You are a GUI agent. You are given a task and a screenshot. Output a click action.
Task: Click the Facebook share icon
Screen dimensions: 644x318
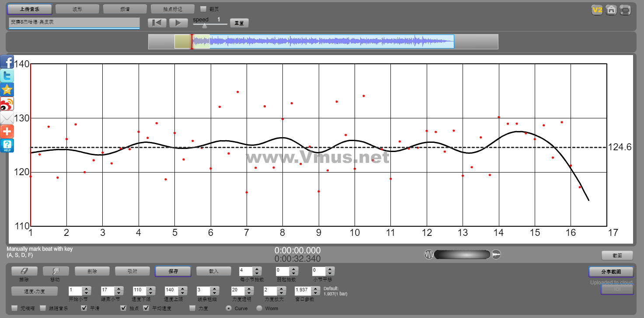(x=7, y=62)
